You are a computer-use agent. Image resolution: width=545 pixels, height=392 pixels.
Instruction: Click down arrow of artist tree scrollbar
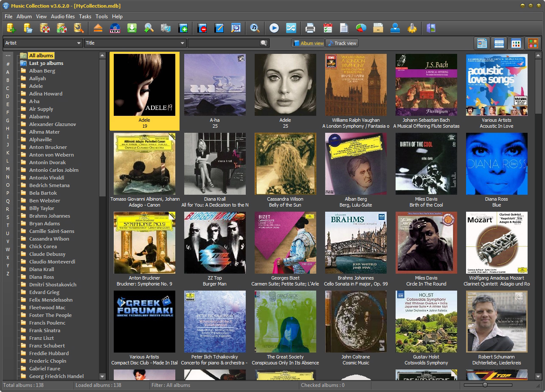coord(102,376)
